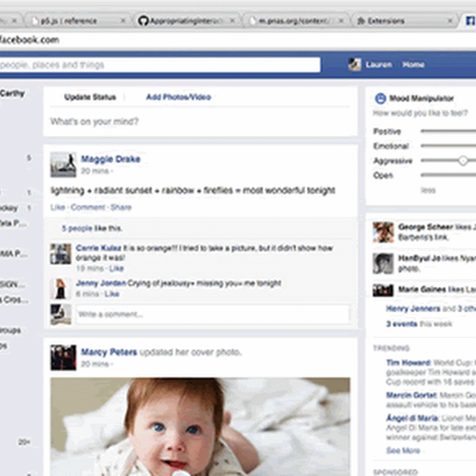Click the GitHub octocat tab icon
Image resolution: width=476 pixels, height=476 pixels.
click(143, 21)
